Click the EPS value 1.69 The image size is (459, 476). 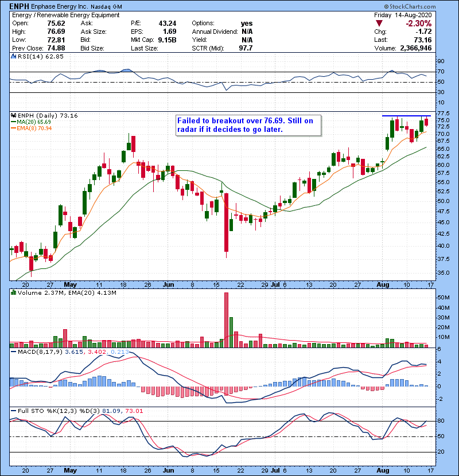coord(169,32)
